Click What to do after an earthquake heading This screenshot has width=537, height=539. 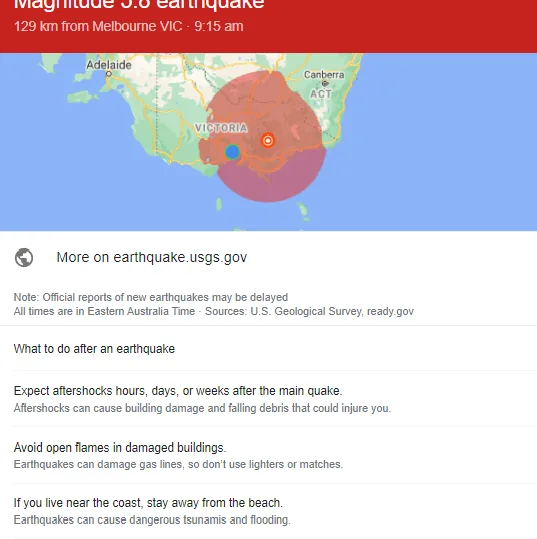[x=94, y=349]
